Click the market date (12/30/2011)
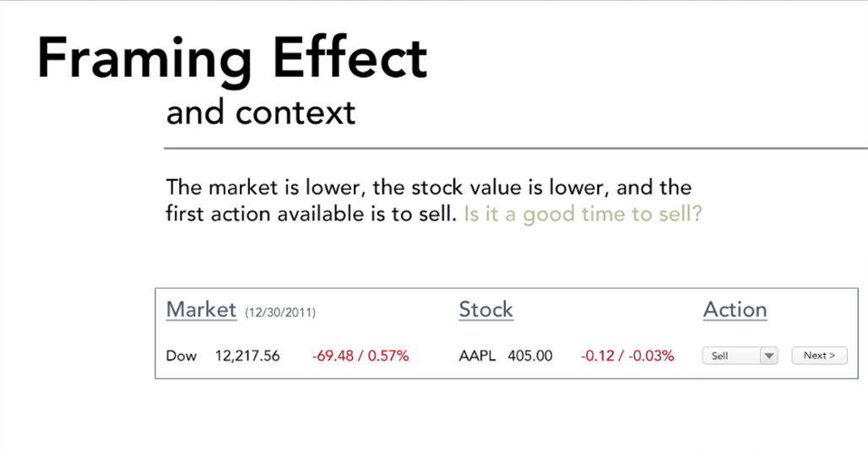Viewport: 868px width, 452px height. 280,313
